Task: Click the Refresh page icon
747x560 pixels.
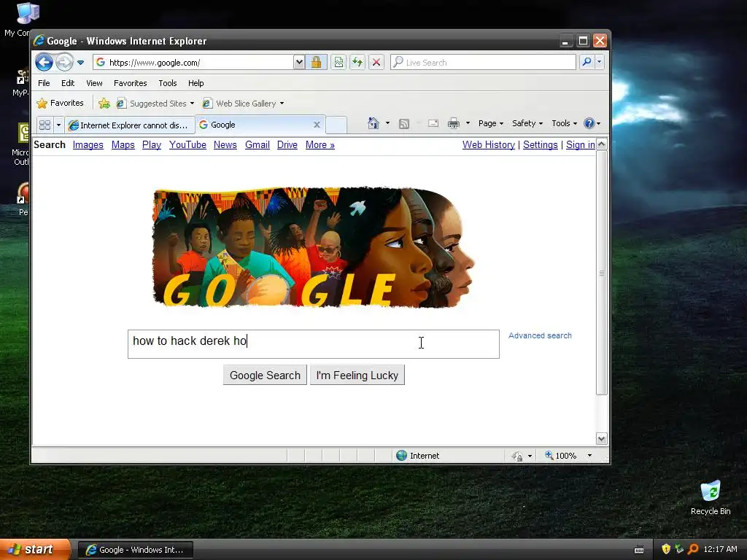Action: (x=357, y=63)
